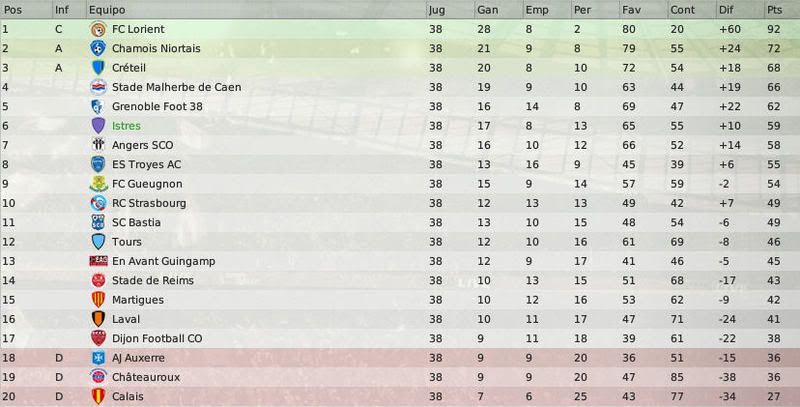The width and height of the screenshot is (800, 407).
Task: Click the FC Lorient club crest
Action: tap(98, 29)
